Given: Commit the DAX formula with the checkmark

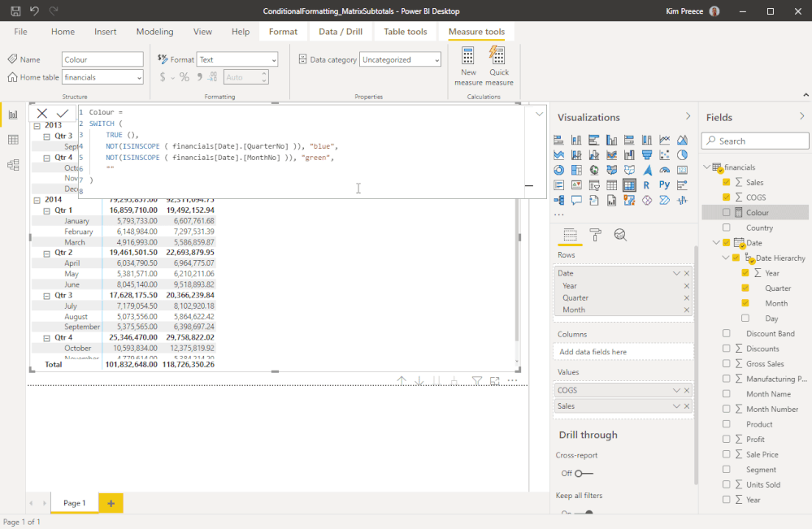Looking at the screenshot, I should point(63,114).
